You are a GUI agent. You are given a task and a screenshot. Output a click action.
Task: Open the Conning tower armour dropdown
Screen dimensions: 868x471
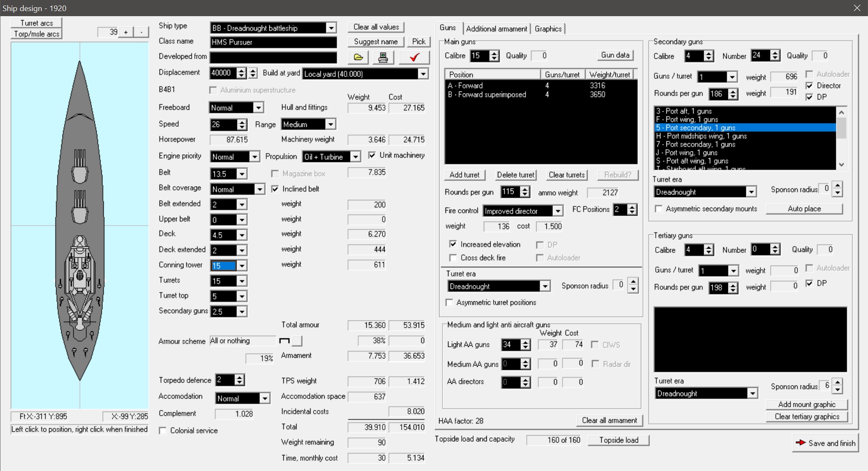242,266
